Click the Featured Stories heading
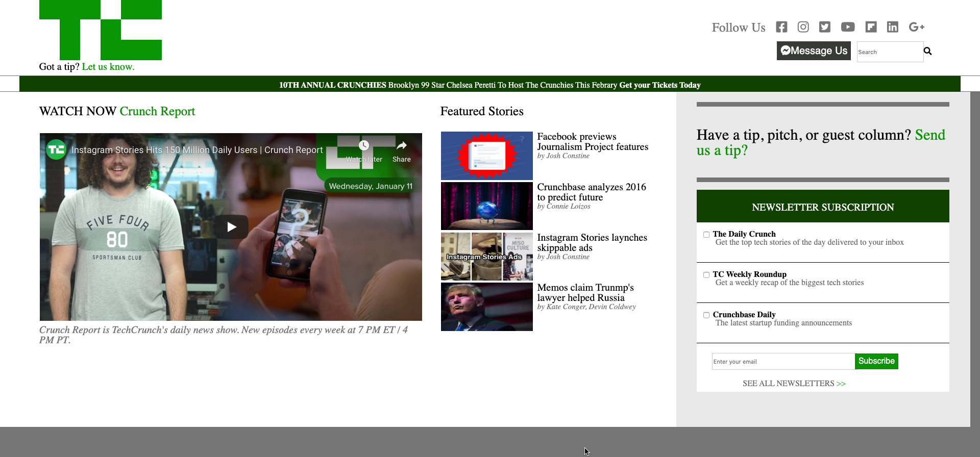 [482, 111]
